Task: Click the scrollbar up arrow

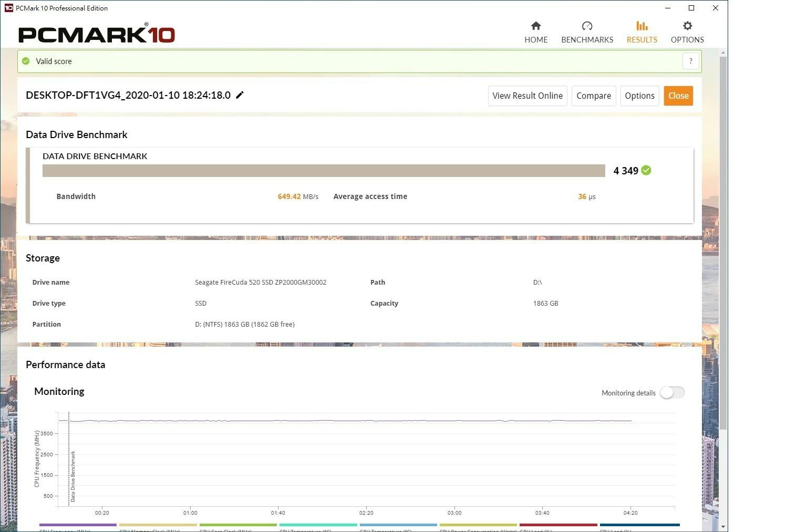Action: tap(723, 53)
